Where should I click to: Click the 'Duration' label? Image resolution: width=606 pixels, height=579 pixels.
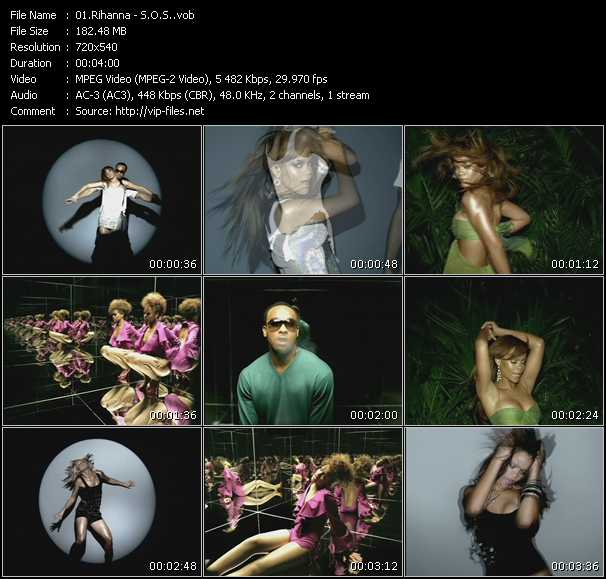coord(31,63)
